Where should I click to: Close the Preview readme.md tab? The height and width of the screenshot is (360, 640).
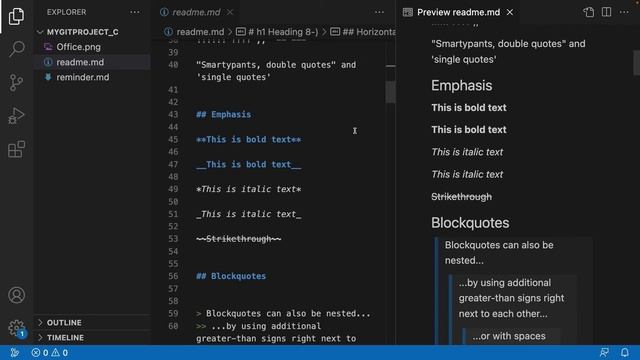pos(510,12)
